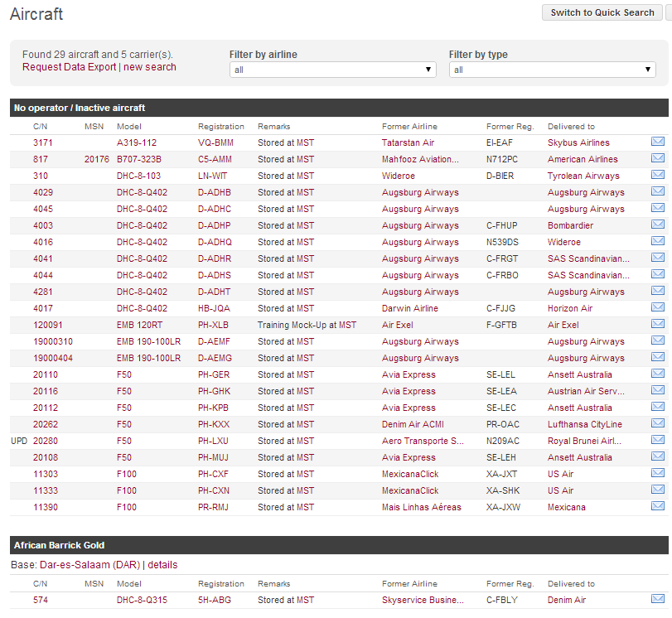Click the Request Data Export link
Screen dimensions: 672x618
point(69,67)
